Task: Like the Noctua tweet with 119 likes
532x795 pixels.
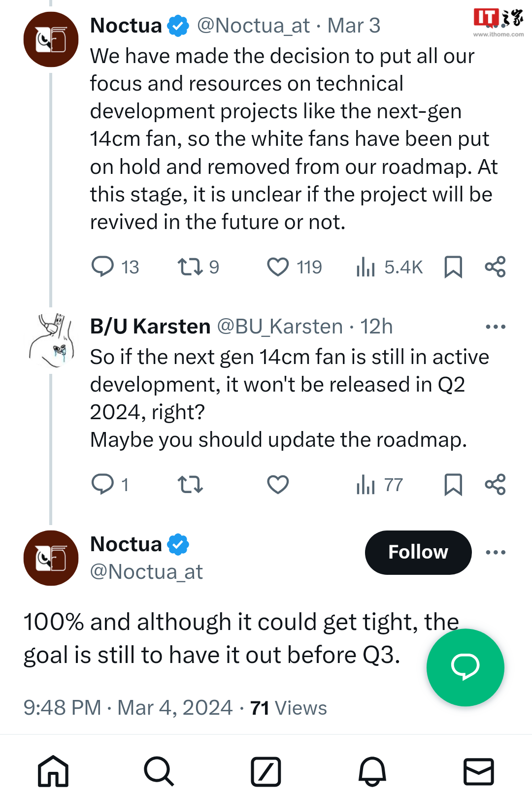Action: pyautogui.click(x=278, y=266)
